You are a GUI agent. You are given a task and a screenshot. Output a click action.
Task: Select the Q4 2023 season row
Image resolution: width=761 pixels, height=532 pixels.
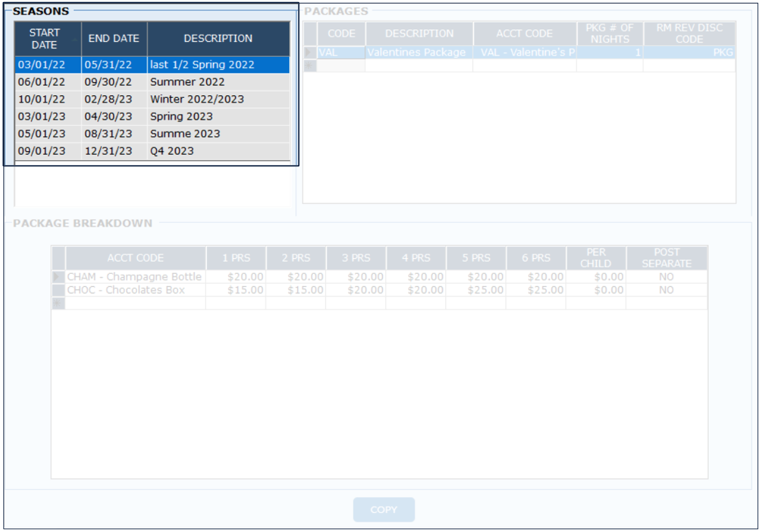[172, 151]
